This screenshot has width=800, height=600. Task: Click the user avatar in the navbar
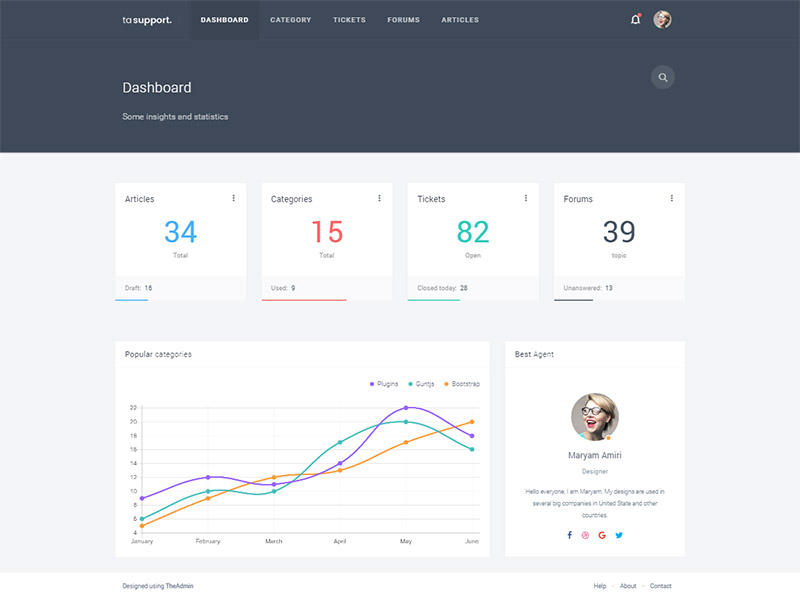661,19
